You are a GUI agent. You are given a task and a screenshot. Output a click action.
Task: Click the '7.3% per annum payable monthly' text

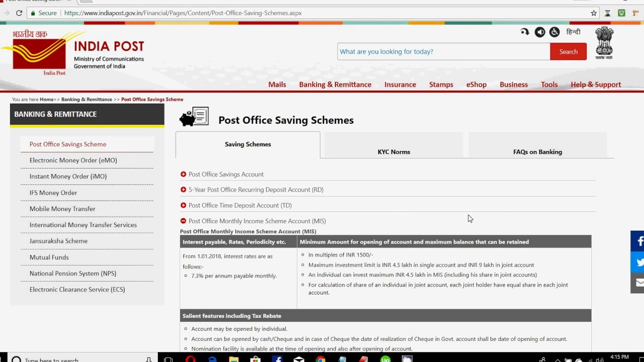(x=234, y=276)
